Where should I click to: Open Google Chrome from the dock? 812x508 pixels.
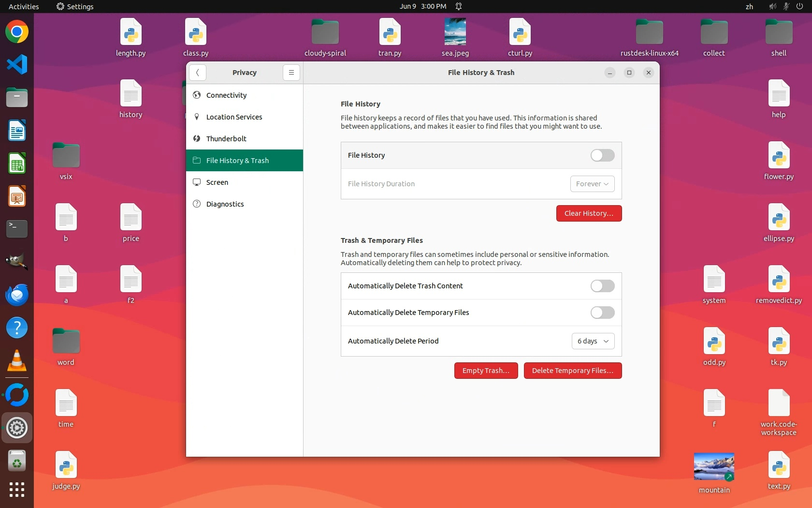point(17,32)
